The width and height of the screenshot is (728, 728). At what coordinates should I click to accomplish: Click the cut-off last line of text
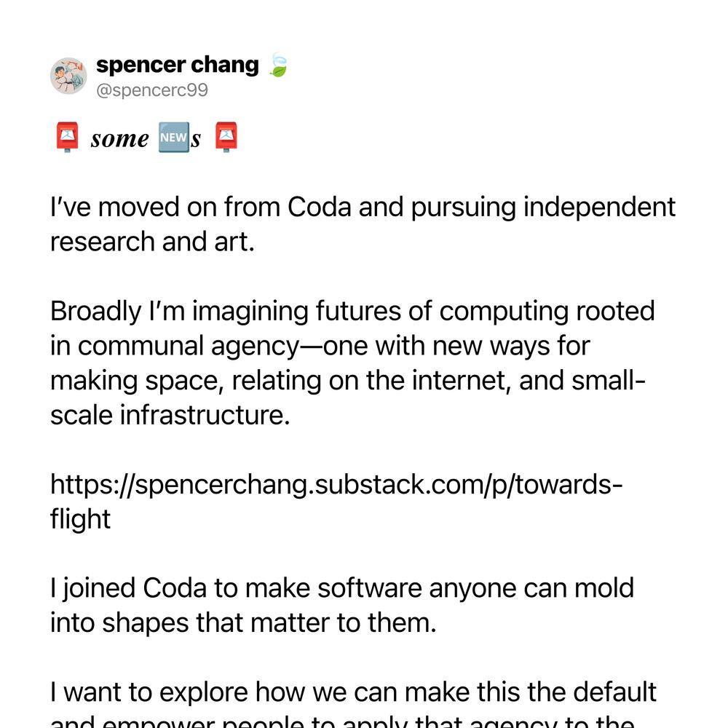[x=342, y=721]
